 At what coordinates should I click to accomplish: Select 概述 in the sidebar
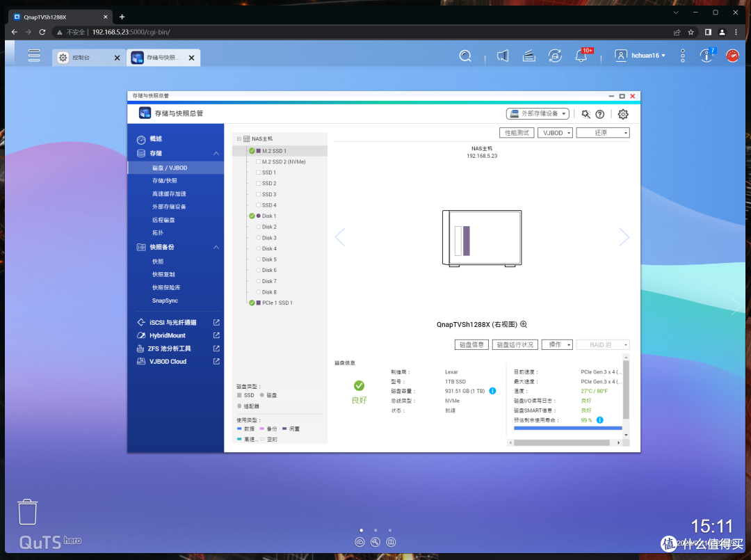(x=156, y=139)
